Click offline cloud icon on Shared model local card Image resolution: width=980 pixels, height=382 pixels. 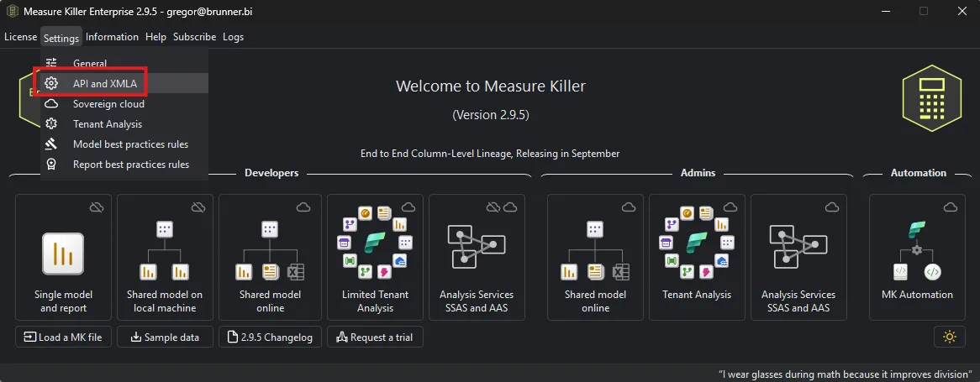click(x=198, y=207)
